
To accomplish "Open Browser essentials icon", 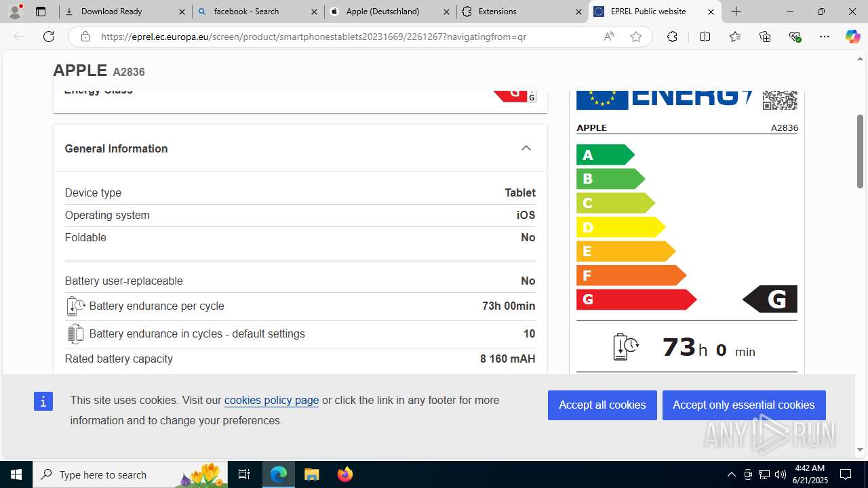I will click(795, 37).
